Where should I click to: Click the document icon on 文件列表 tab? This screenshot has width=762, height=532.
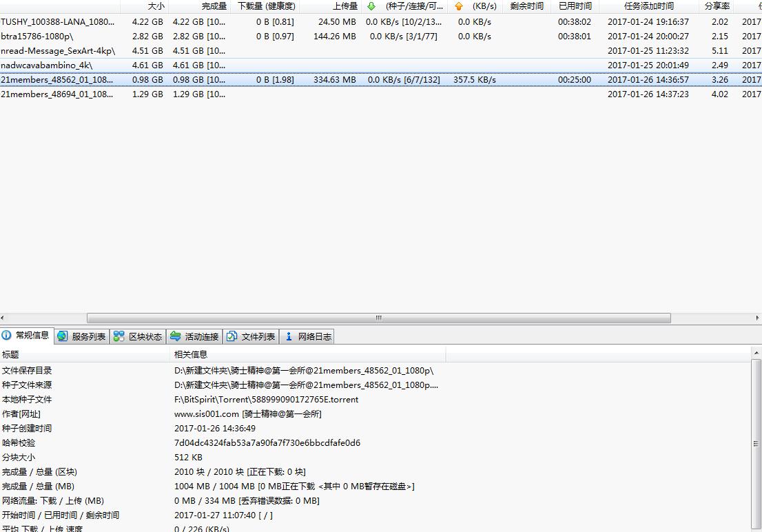(232, 336)
